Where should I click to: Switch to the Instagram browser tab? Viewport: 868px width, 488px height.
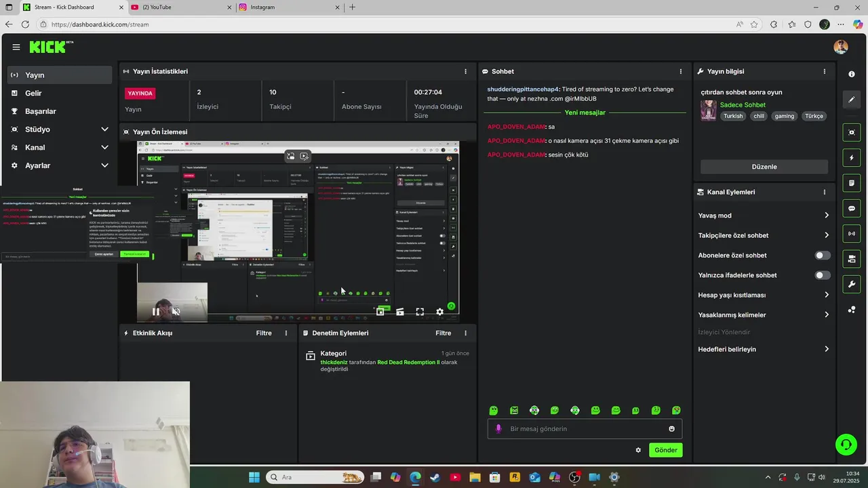pos(289,7)
